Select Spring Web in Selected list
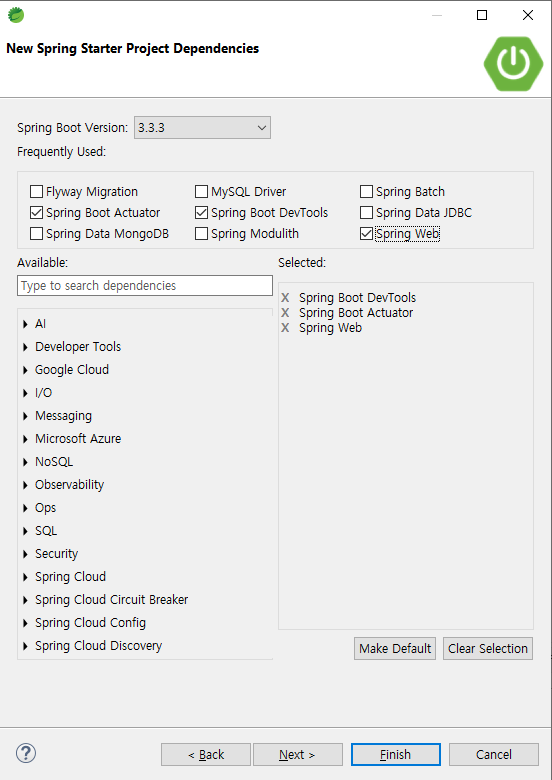Image resolution: width=552 pixels, height=780 pixels. tap(330, 327)
